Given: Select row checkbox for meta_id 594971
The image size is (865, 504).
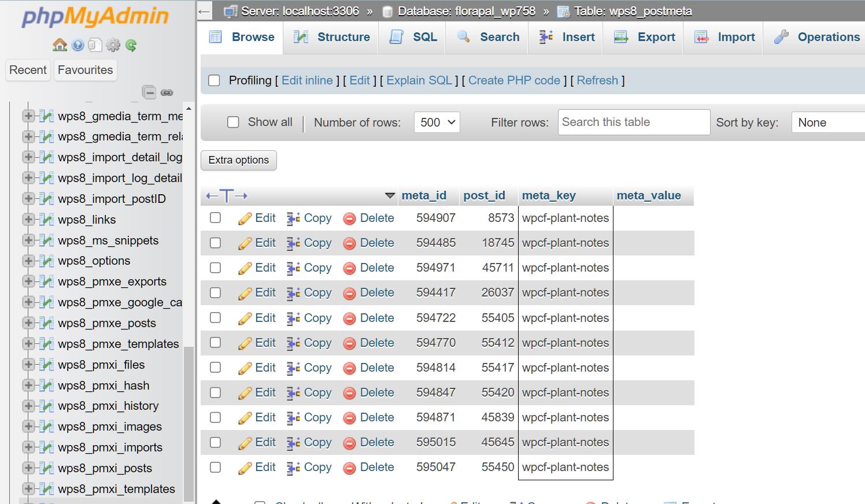Looking at the screenshot, I should click(x=215, y=268).
